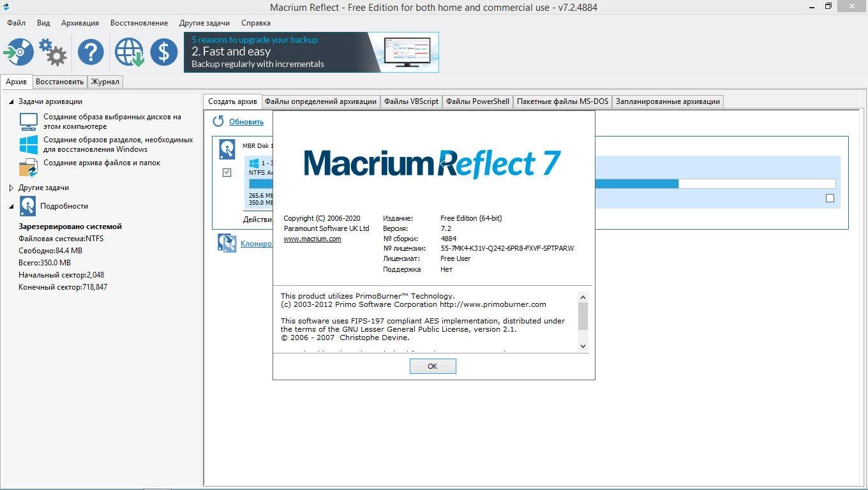Screen dimensions: 868x490
Task: Click the PrimoBurner Technology credit line
Action: (368, 296)
